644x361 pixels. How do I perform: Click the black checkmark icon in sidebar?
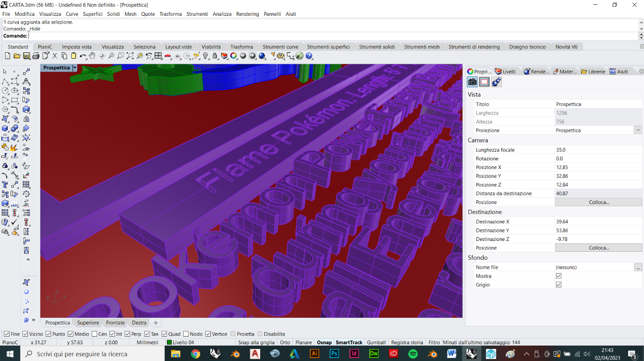click(15, 222)
